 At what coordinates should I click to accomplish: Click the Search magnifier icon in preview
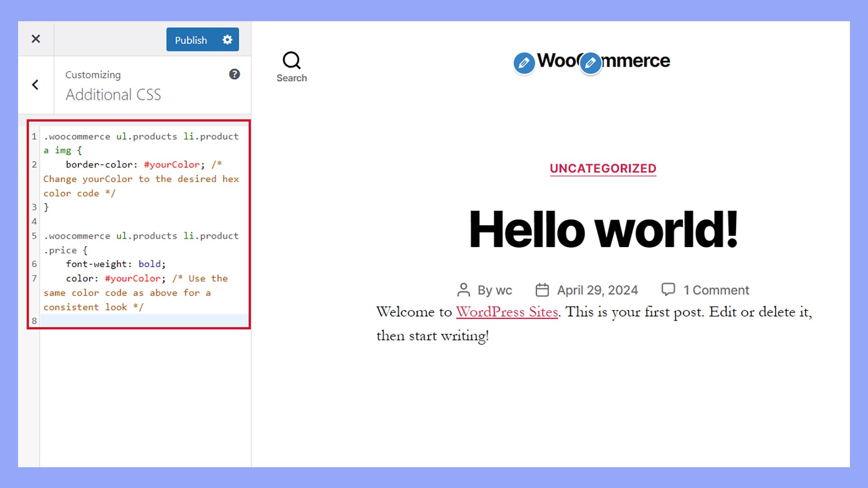point(292,60)
